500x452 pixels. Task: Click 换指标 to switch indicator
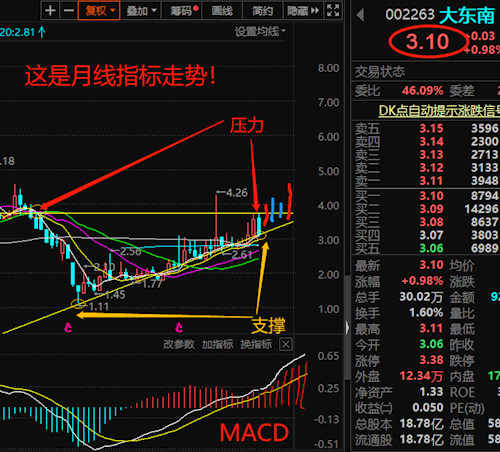(x=256, y=344)
